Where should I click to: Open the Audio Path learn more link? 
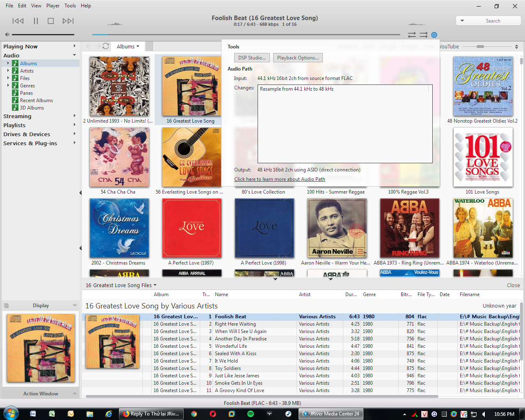pyautogui.click(x=280, y=179)
